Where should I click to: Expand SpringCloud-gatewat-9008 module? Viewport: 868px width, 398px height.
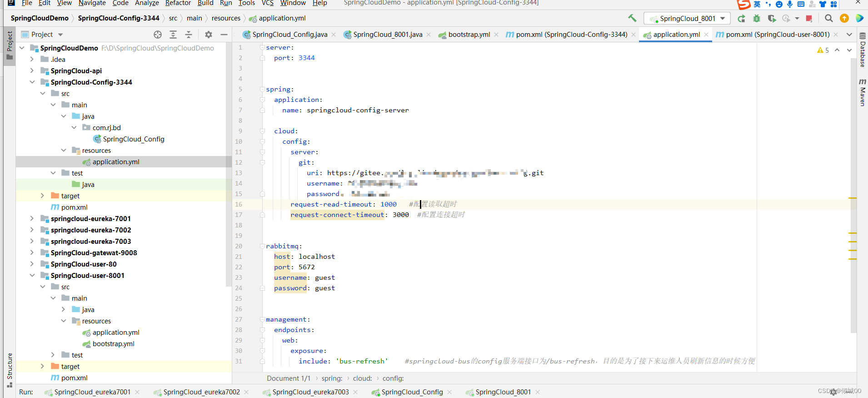[32, 252]
